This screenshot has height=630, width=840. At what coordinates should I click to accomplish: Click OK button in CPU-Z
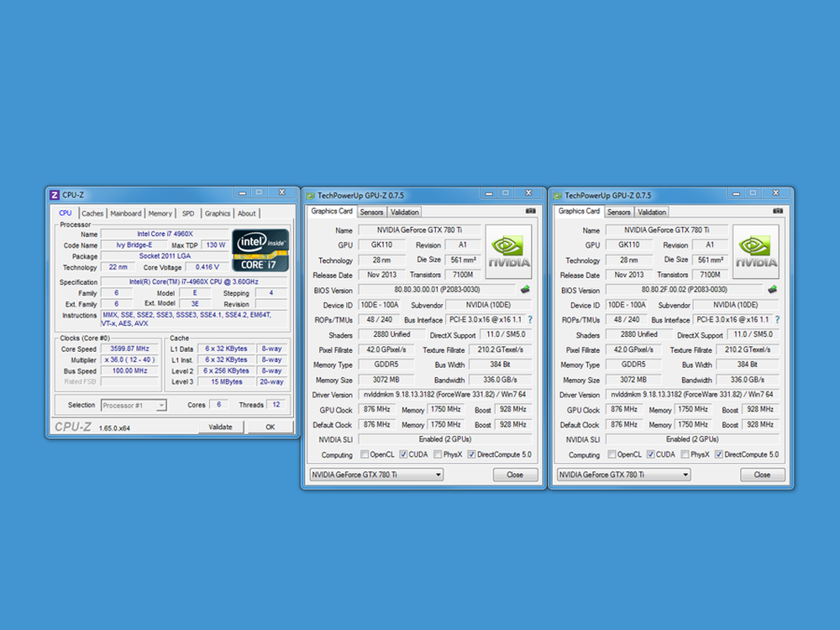click(270, 427)
